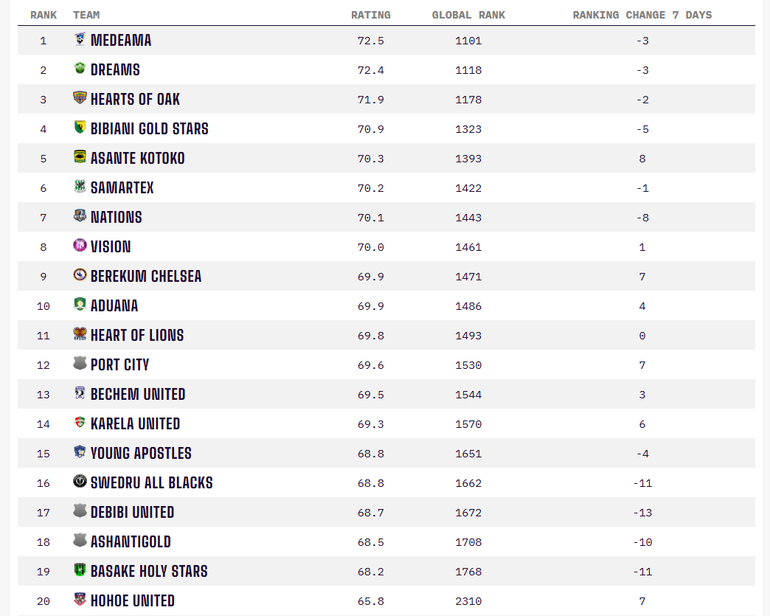Select the Young Apostles table row name
The width and height of the screenshot is (770, 616).
[141, 453]
